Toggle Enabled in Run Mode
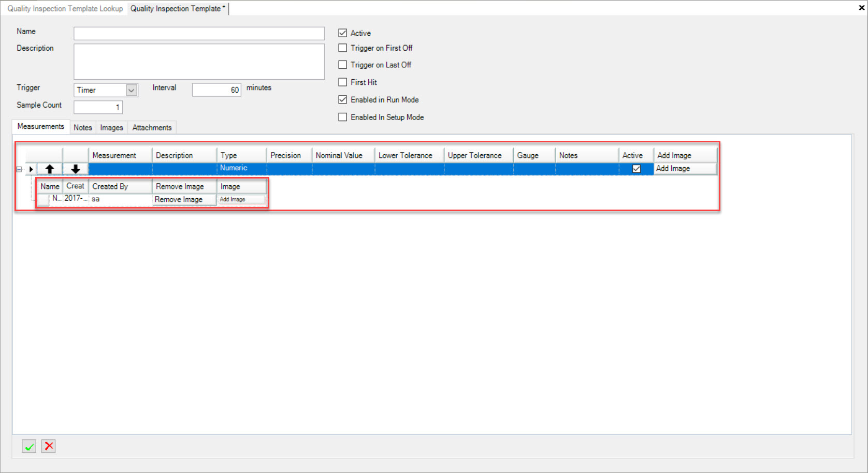Image resolution: width=868 pixels, height=473 pixels. pyautogui.click(x=342, y=99)
